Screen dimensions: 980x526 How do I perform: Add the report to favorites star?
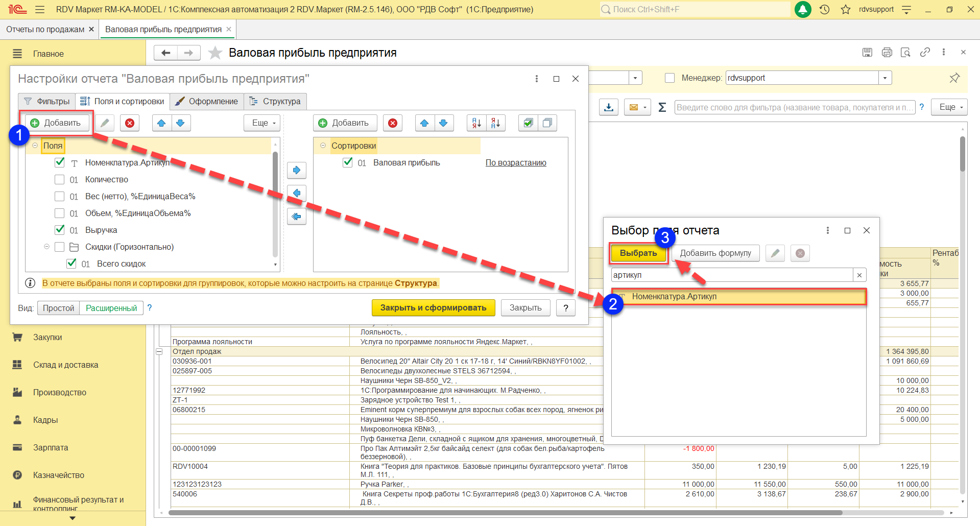[x=216, y=53]
